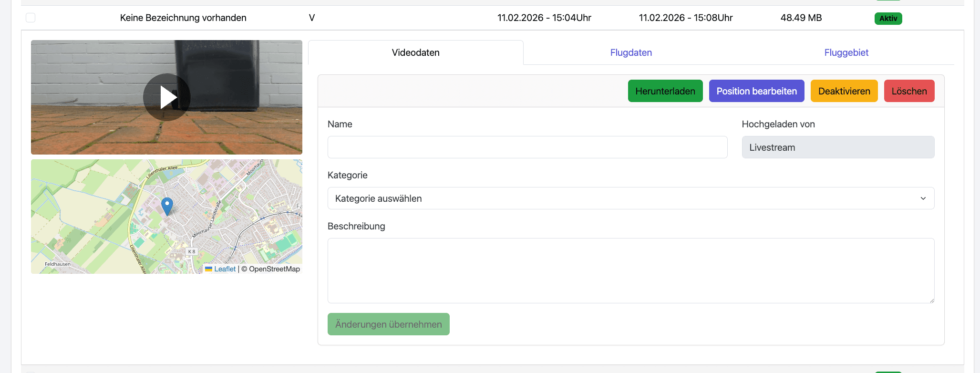This screenshot has height=373, width=980.
Task: Tick the checkbox for the video row
Action: click(31, 18)
